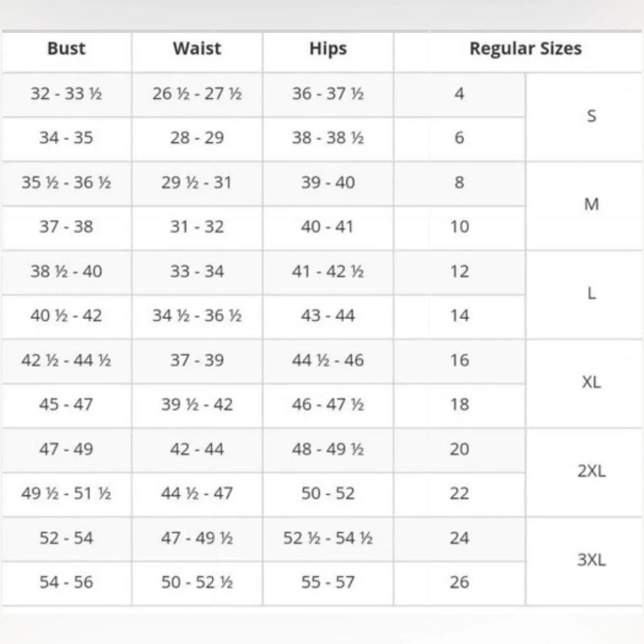Image resolution: width=644 pixels, height=644 pixels.
Task: Click hips measurement 55 - 57
Action: click(328, 583)
